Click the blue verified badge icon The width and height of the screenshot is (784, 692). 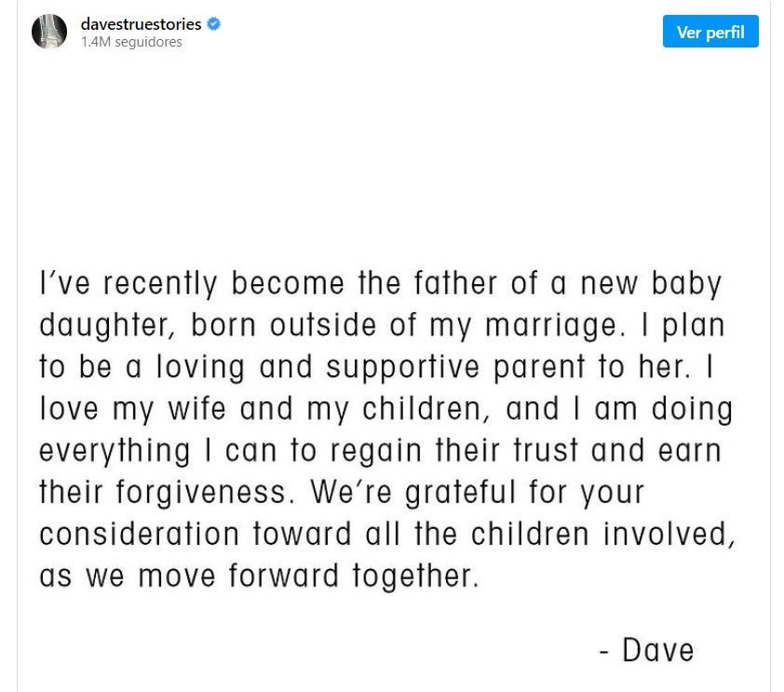tap(214, 24)
